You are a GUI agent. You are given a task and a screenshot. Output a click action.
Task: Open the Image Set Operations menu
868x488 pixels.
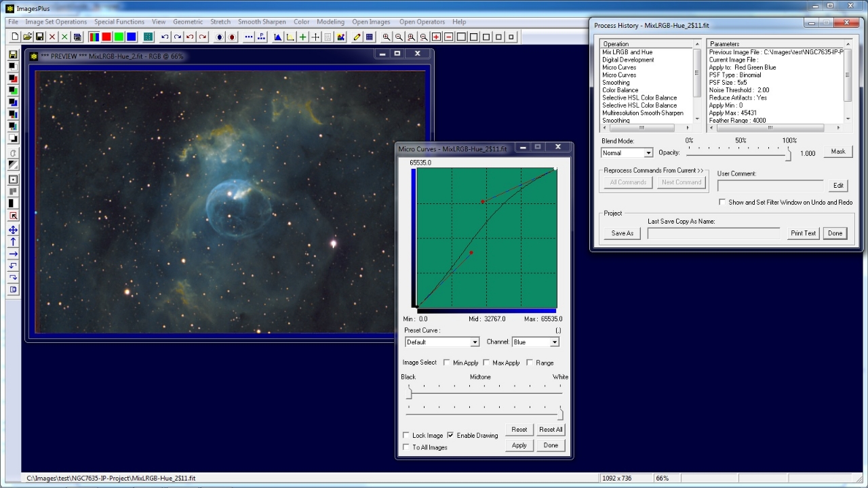click(x=56, y=22)
